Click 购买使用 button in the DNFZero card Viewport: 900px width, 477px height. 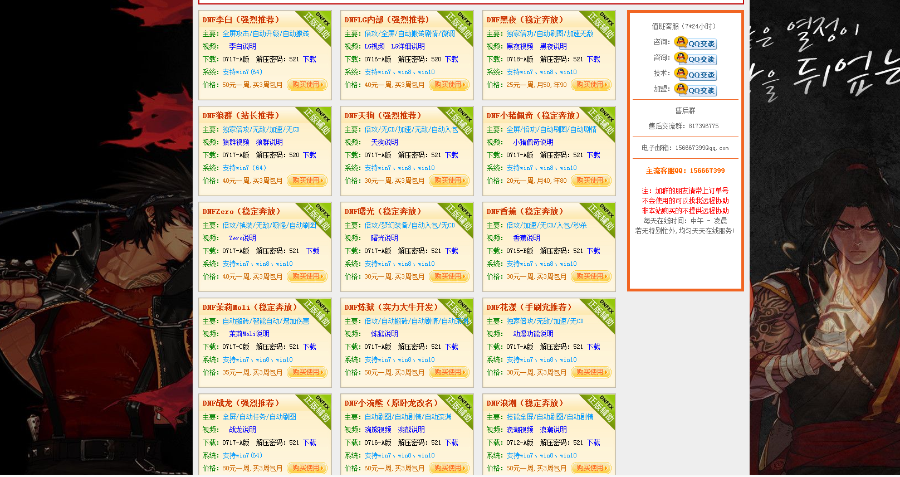point(307,277)
